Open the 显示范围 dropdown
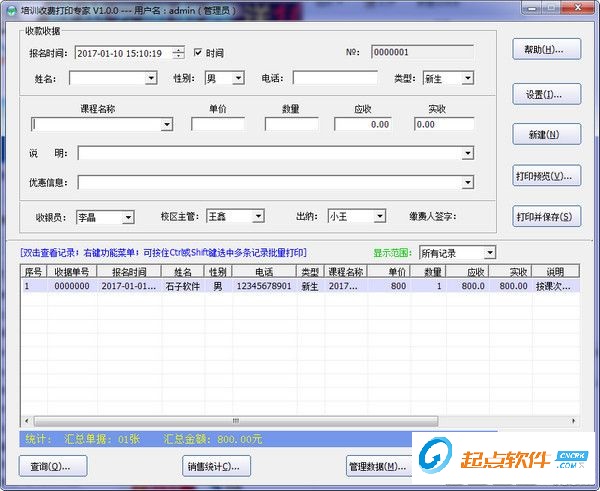Image resolution: width=600 pixels, height=491 pixels. click(488, 253)
